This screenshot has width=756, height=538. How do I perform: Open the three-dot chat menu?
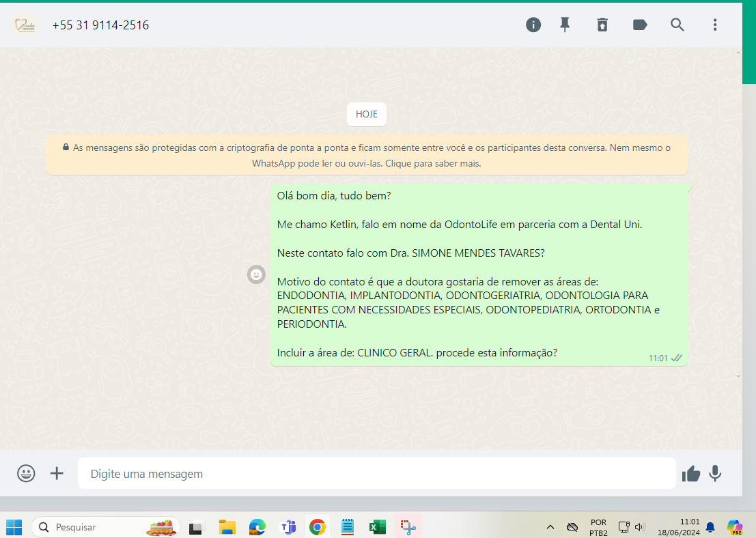point(715,25)
